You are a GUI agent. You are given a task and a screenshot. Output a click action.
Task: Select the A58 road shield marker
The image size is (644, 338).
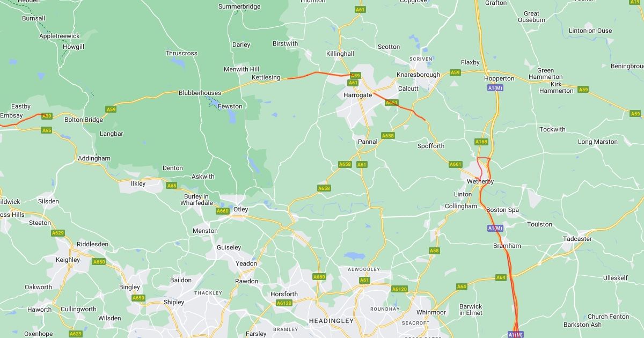(x=434, y=251)
